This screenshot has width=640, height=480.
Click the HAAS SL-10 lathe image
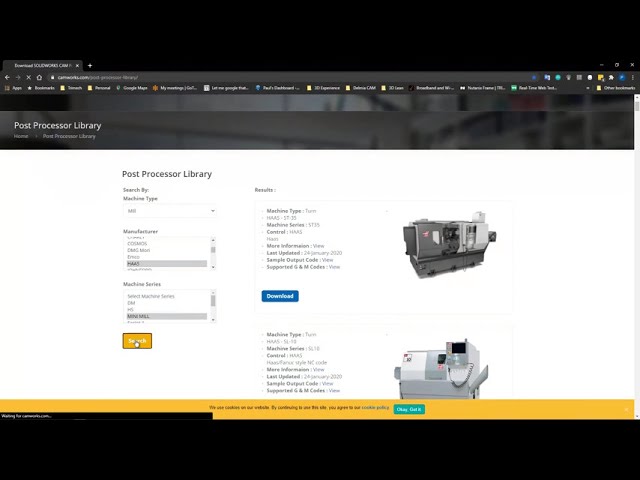441,369
